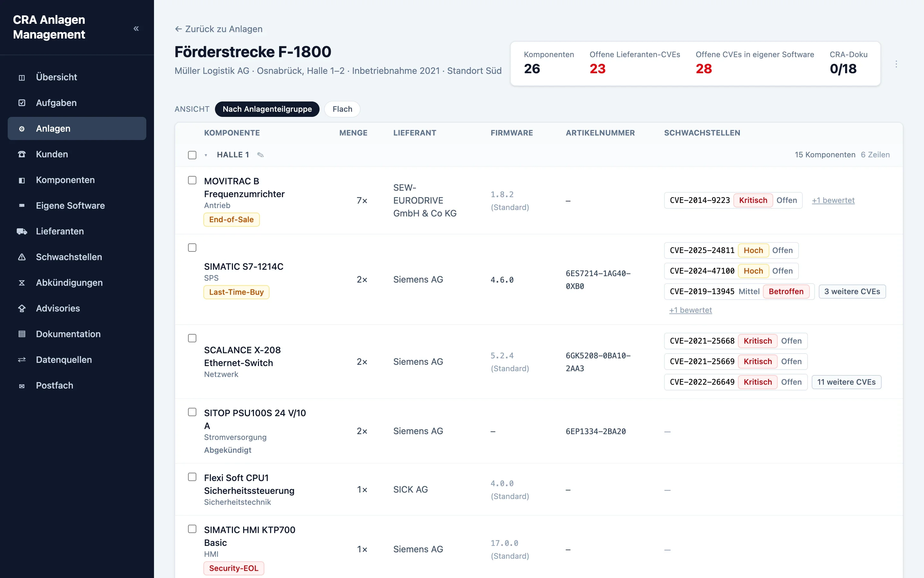Open the three-dot more options menu
Image resolution: width=924 pixels, height=578 pixels.
[896, 64]
